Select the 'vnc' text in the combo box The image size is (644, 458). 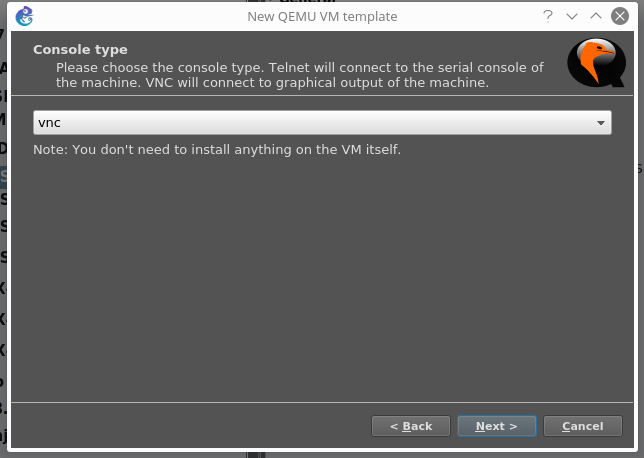click(50, 122)
